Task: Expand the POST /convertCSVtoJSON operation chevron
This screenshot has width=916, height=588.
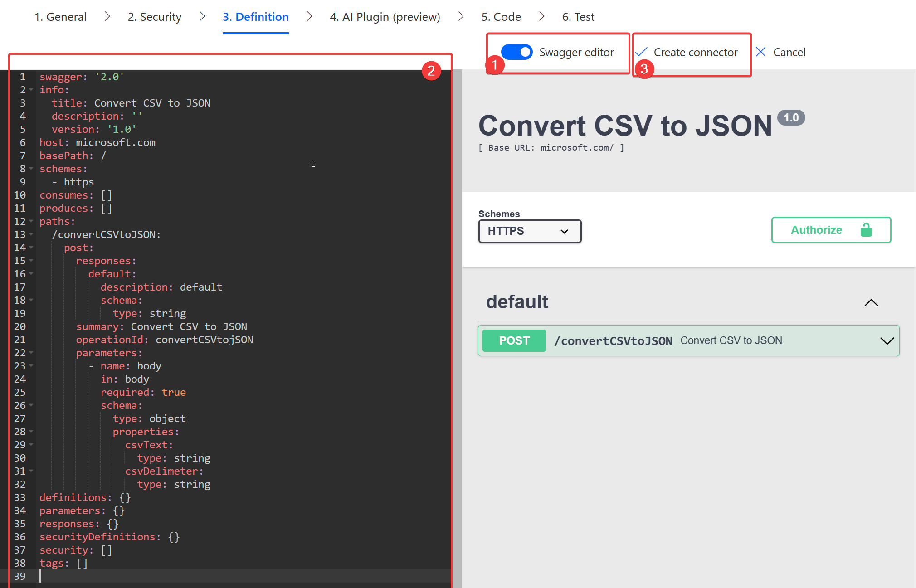Action: tap(887, 341)
